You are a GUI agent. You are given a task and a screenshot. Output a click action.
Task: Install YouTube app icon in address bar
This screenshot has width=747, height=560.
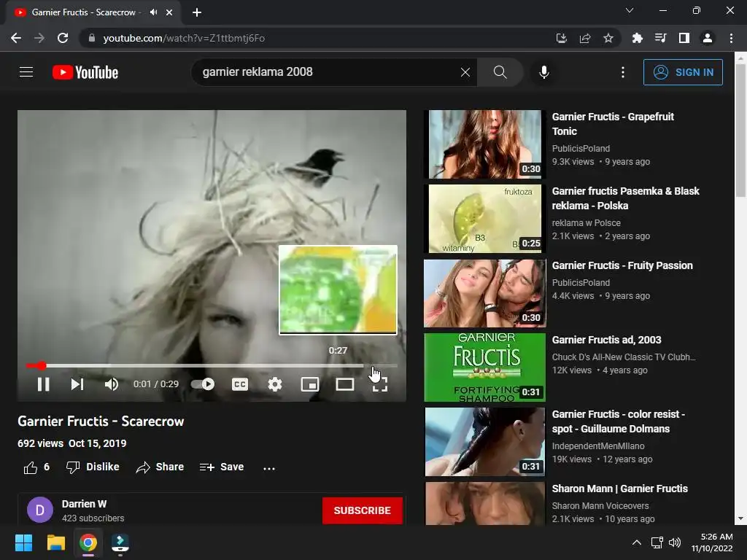click(x=562, y=38)
